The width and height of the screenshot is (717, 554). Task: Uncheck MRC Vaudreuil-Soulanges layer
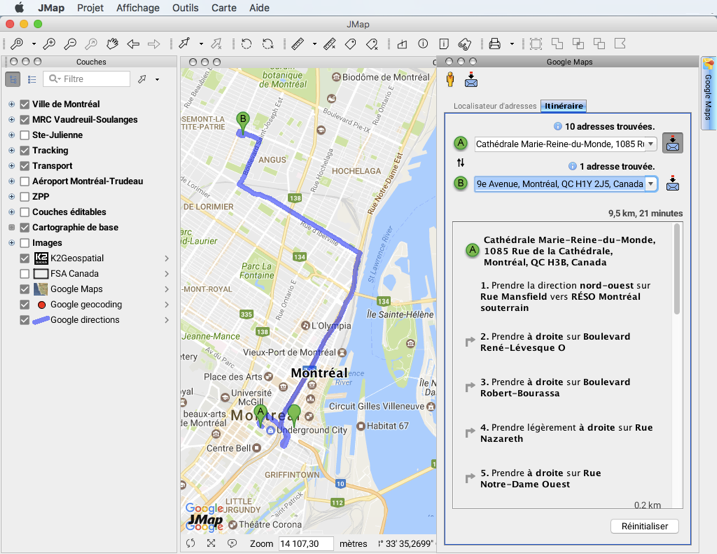[25, 120]
